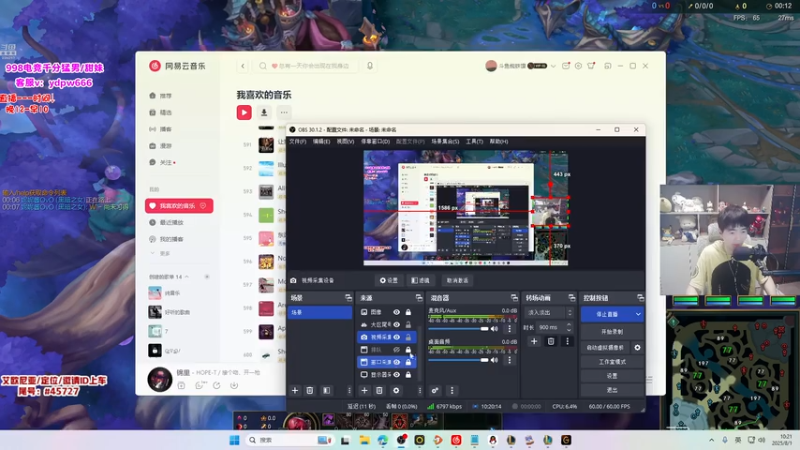Open the mixer panel's bottom options menu
Viewport: 800px width, 450px height.
point(452,390)
